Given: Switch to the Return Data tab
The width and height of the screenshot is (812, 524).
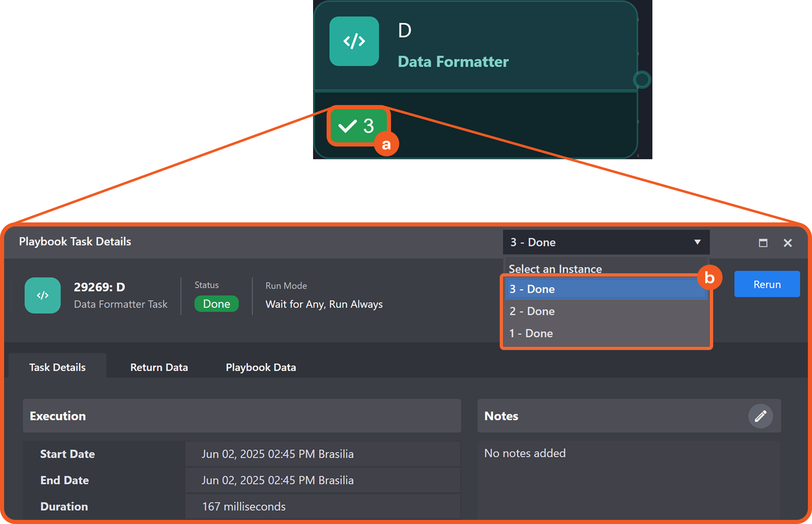Looking at the screenshot, I should [x=159, y=367].
